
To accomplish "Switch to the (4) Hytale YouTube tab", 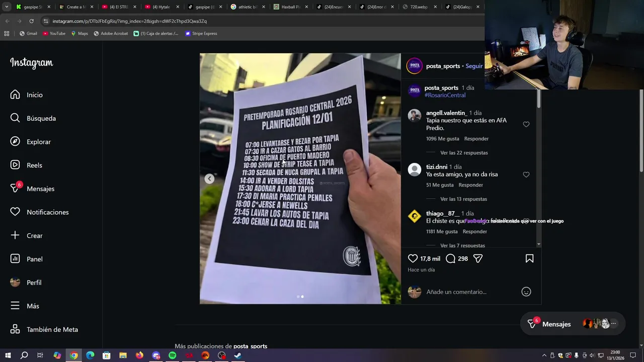I will click(x=162, y=7).
